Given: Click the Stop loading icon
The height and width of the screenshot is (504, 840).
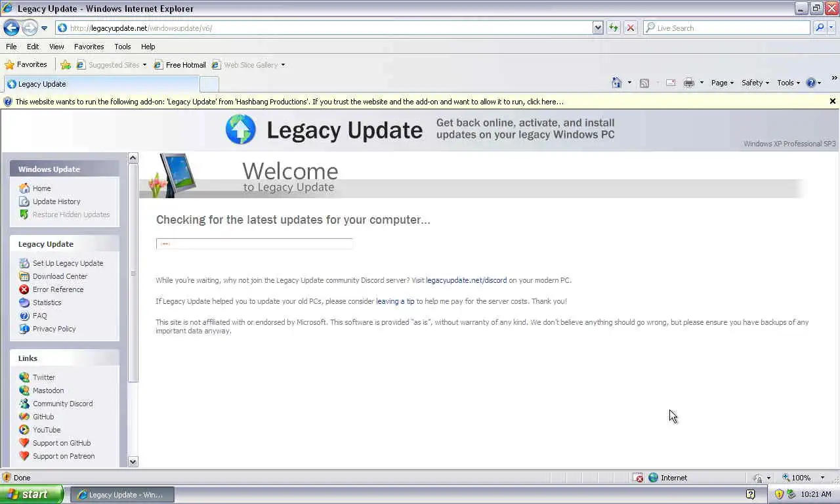Looking at the screenshot, I should (x=630, y=28).
